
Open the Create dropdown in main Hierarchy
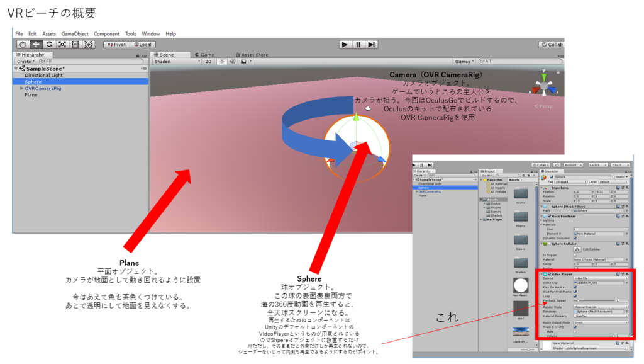click(x=25, y=61)
